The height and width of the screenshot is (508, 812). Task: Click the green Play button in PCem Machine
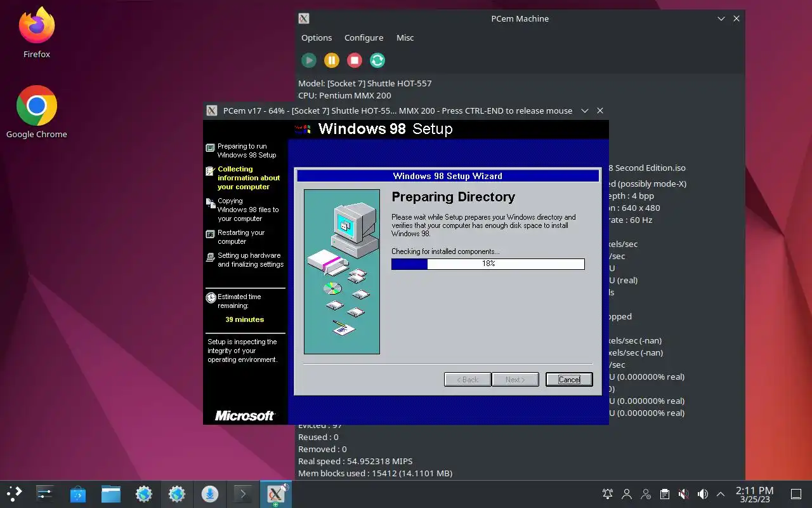pyautogui.click(x=309, y=60)
